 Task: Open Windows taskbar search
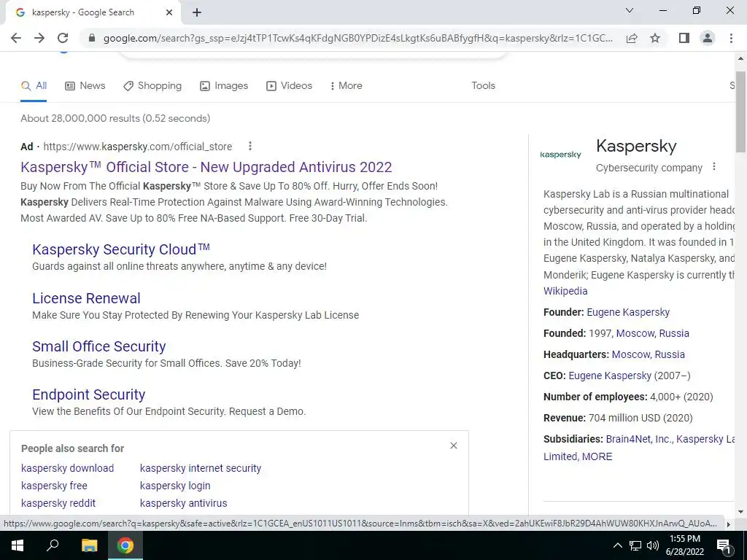53,545
